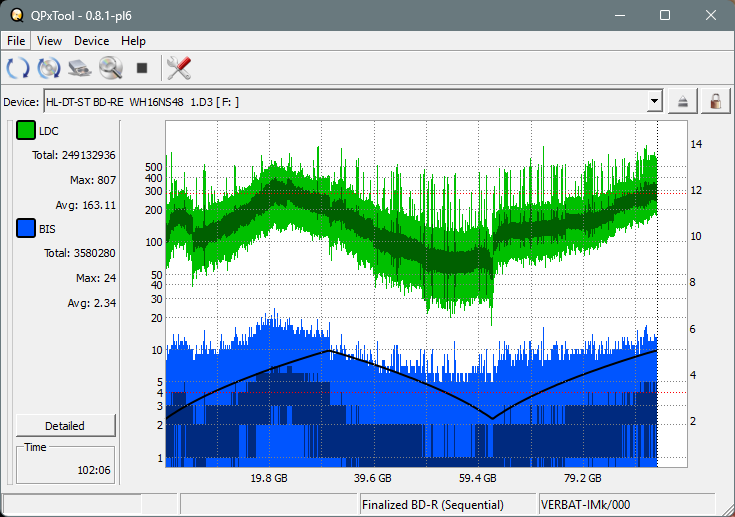Image resolution: width=735 pixels, height=517 pixels.
Task: Open the File menu
Action: (x=16, y=41)
